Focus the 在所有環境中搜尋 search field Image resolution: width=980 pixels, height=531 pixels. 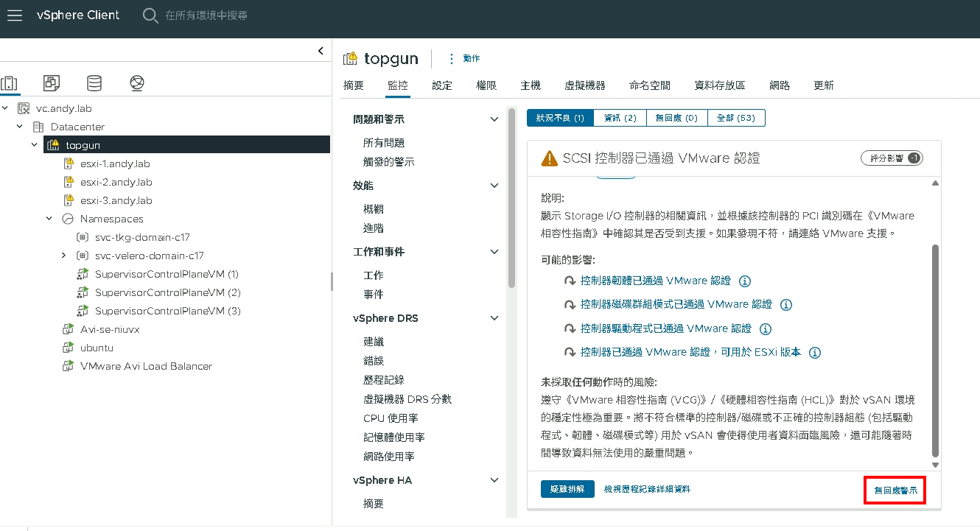pos(206,15)
